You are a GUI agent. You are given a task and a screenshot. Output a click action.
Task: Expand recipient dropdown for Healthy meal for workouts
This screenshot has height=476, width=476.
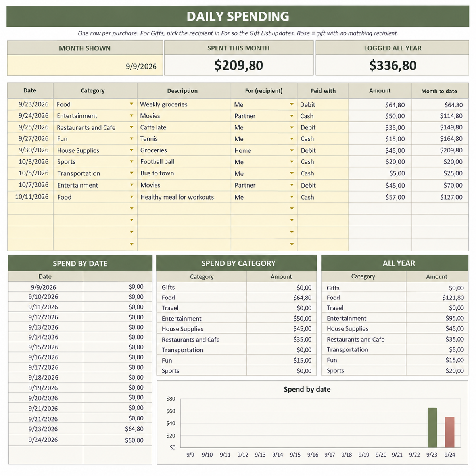(x=292, y=197)
